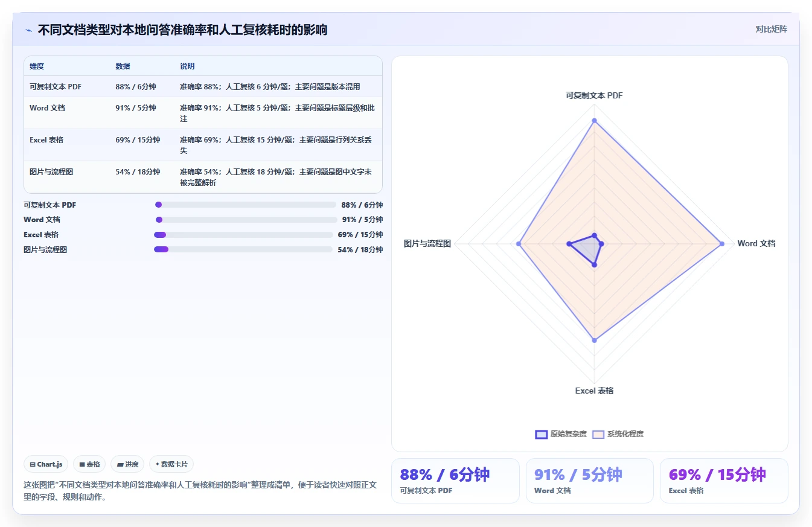Click the Excel 表格 progress bar
Viewport: 812px width, 527px height.
pyautogui.click(x=243, y=235)
